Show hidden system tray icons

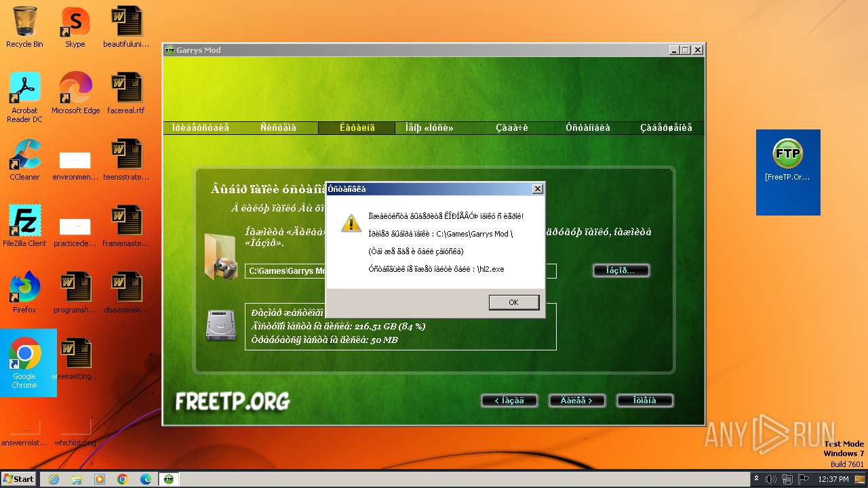[756, 479]
